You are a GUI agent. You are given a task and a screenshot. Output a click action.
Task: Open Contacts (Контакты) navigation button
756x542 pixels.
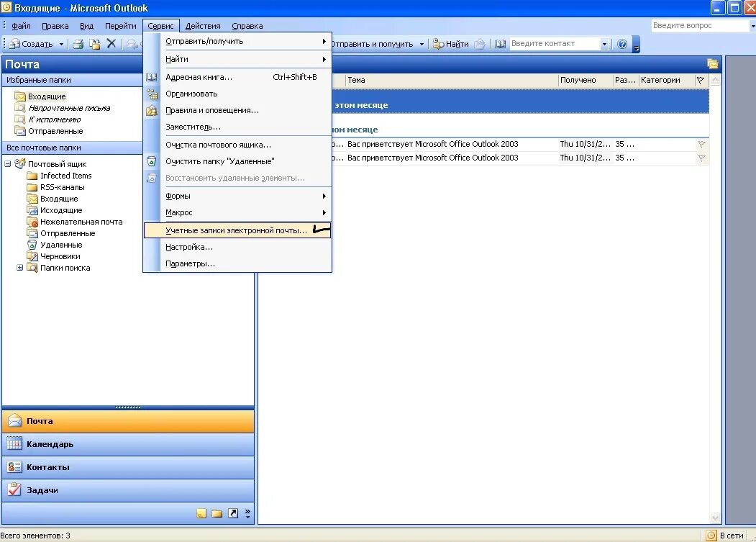(128, 467)
